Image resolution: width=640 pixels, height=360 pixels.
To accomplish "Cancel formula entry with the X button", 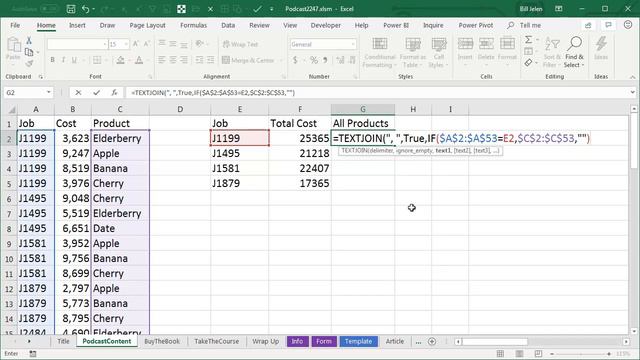I will tap(78, 93).
